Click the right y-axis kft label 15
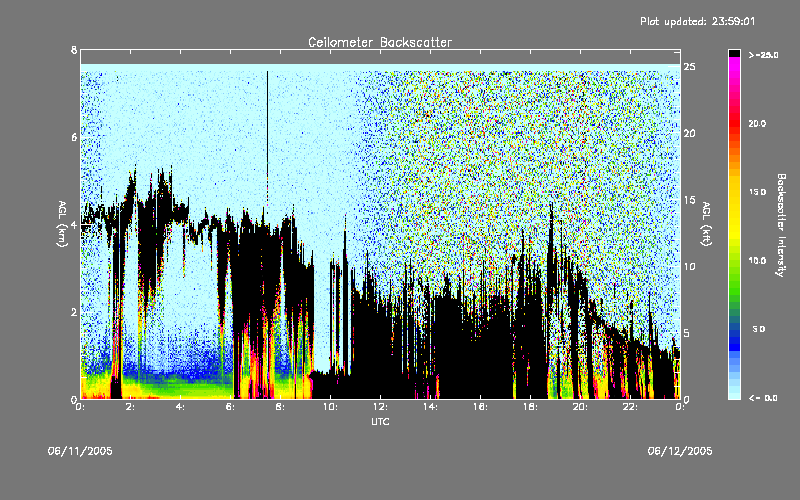This screenshot has height=500, width=800. (689, 200)
